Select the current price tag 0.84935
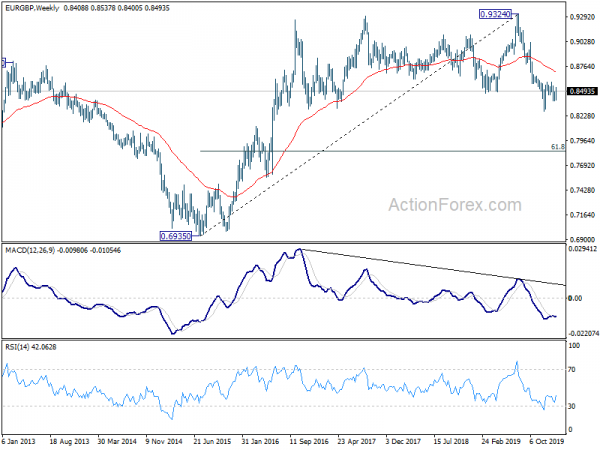 (x=582, y=91)
